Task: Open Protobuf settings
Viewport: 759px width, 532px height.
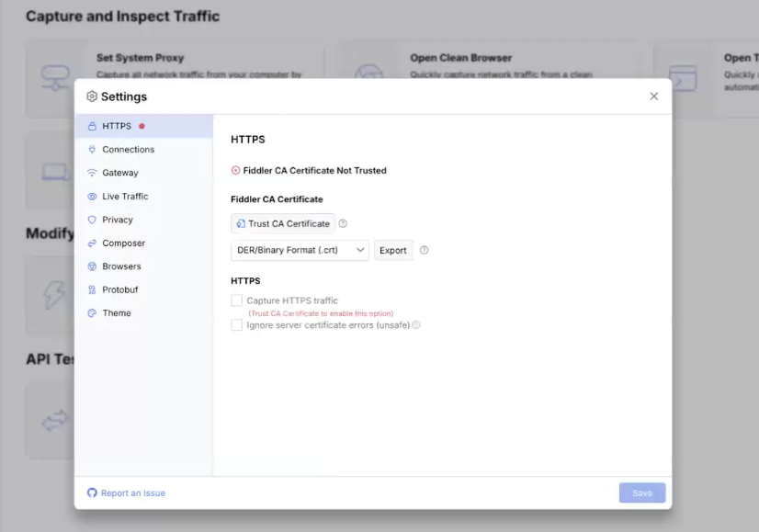Action: point(143,289)
